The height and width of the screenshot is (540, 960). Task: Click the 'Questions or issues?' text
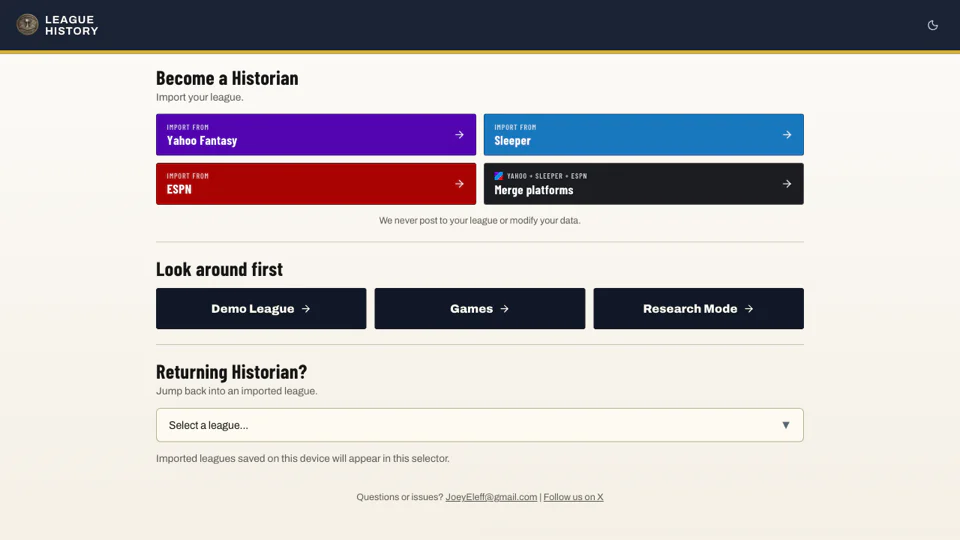(x=400, y=497)
